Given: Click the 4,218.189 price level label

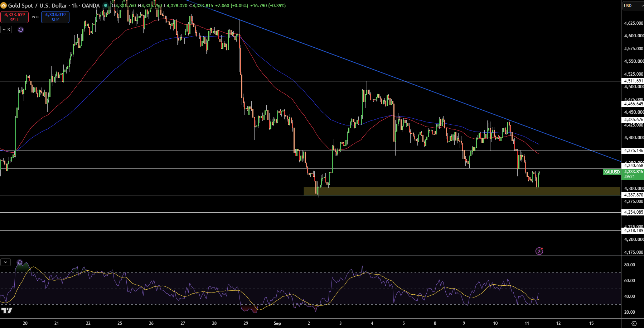Looking at the screenshot, I should [633, 230].
